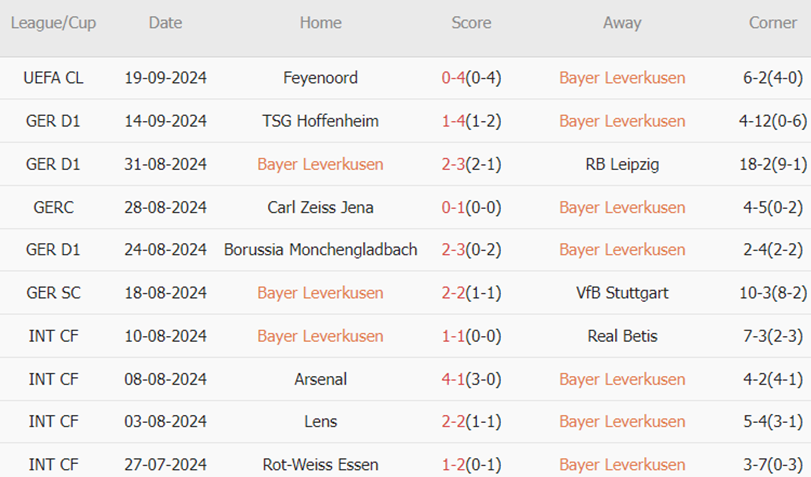Open Arsenal team page
The width and height of the screenshot is (811, 477).
(x=320, y=379)
